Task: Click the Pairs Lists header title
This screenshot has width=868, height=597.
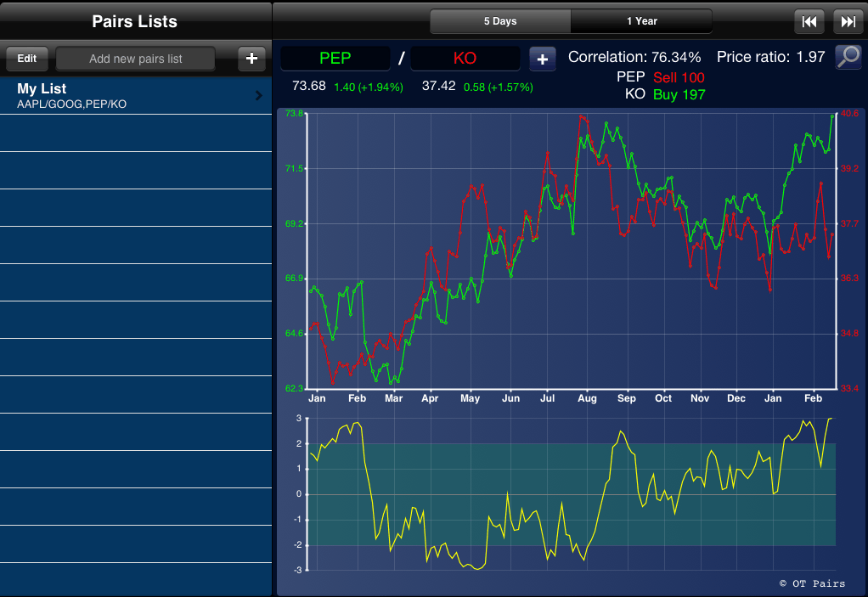Action: [134, 21]
